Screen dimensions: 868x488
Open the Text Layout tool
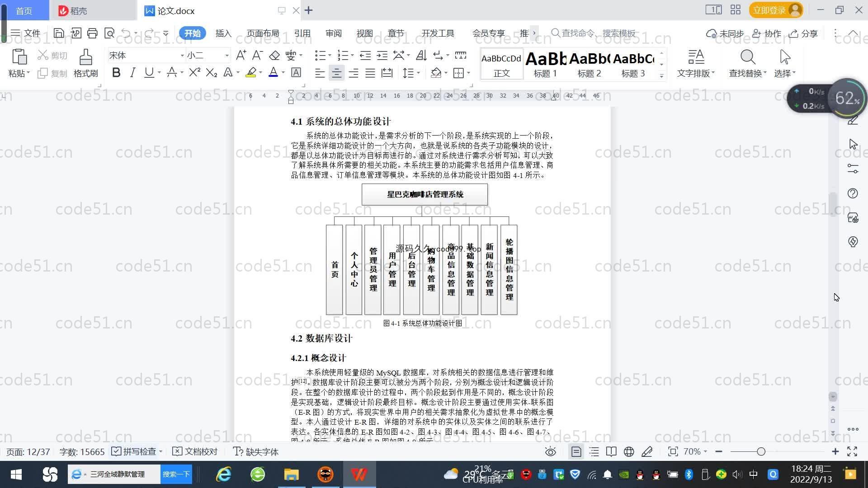point(696,63)
